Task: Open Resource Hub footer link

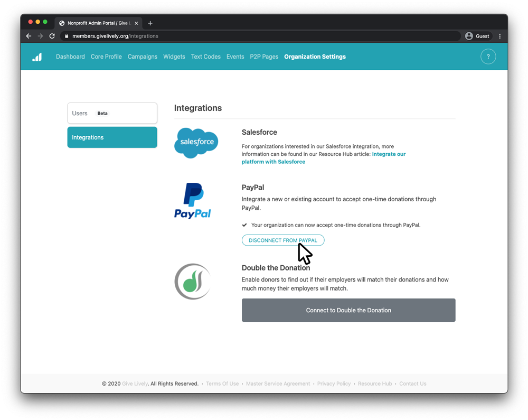Action: (375, 384)
